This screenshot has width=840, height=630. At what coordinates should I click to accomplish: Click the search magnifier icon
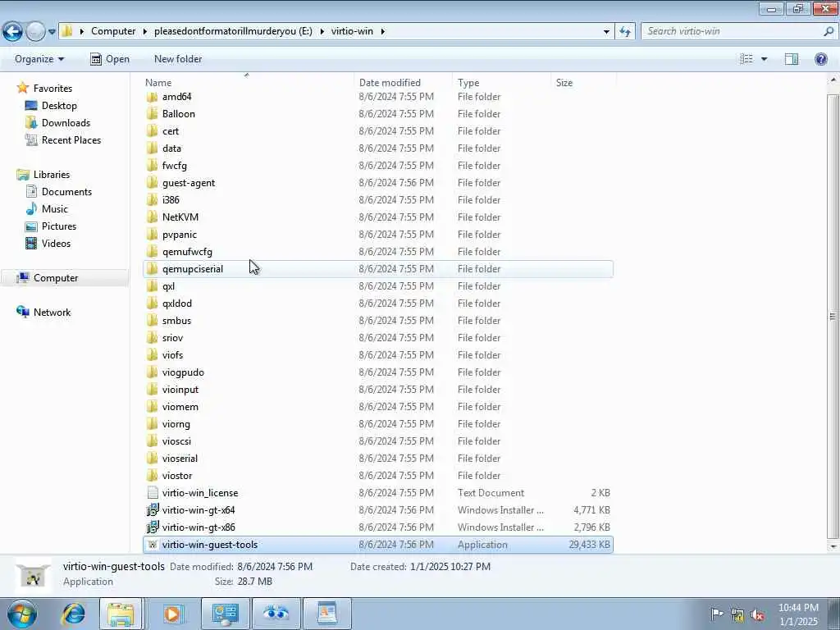(829, 31)
